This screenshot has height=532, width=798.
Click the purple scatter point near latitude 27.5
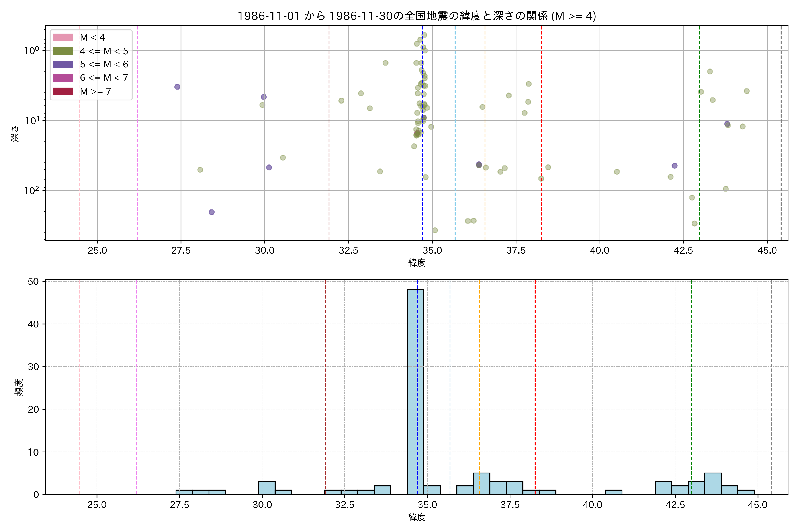pyautogui.click(x=177, y=87)
